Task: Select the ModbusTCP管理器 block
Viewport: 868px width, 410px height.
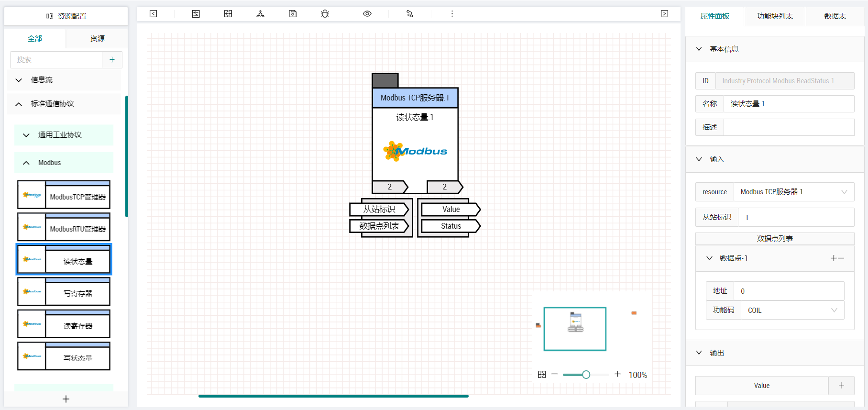Action: (64, 195)
